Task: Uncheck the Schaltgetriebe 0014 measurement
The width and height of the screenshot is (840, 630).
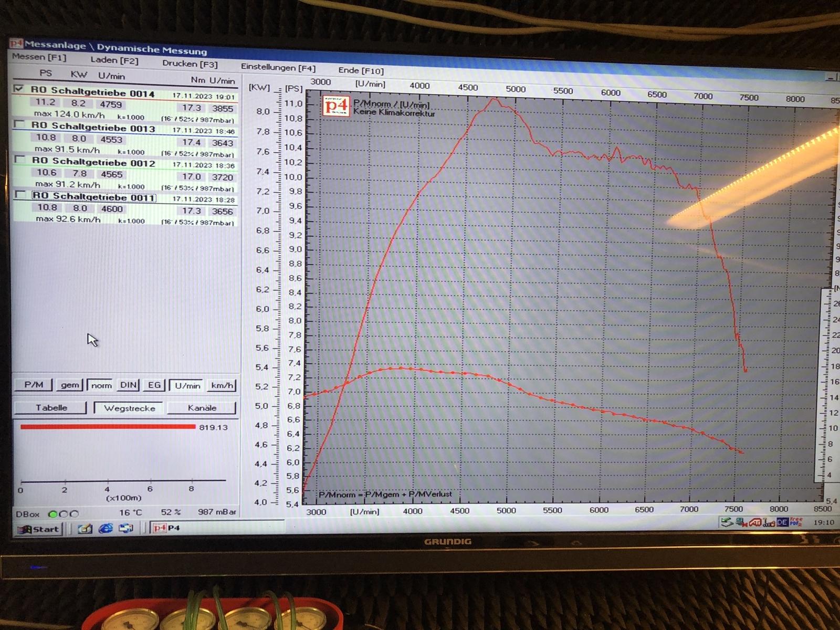Action: 19,89
